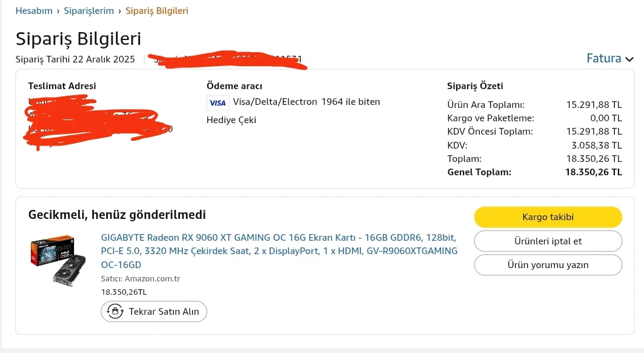The image size is (644, 353).
Task: Click the bold Genel Toplam amount
Action: (x=593, y=172)
